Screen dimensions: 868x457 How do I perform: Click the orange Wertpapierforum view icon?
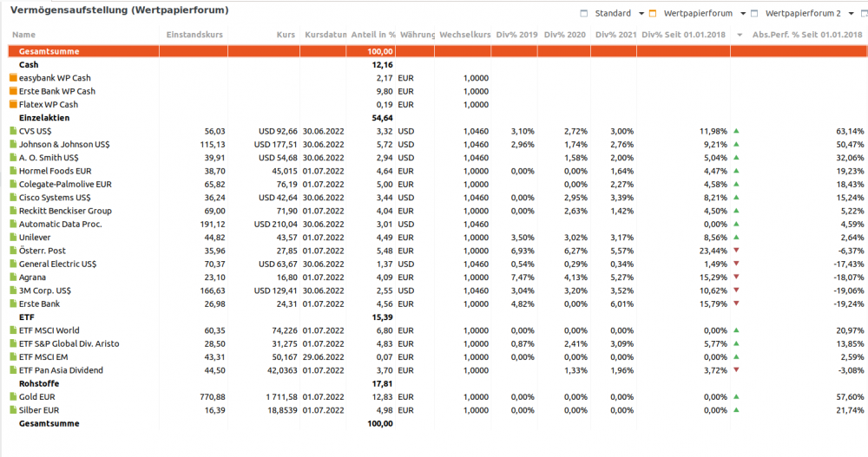click(653, 13)
